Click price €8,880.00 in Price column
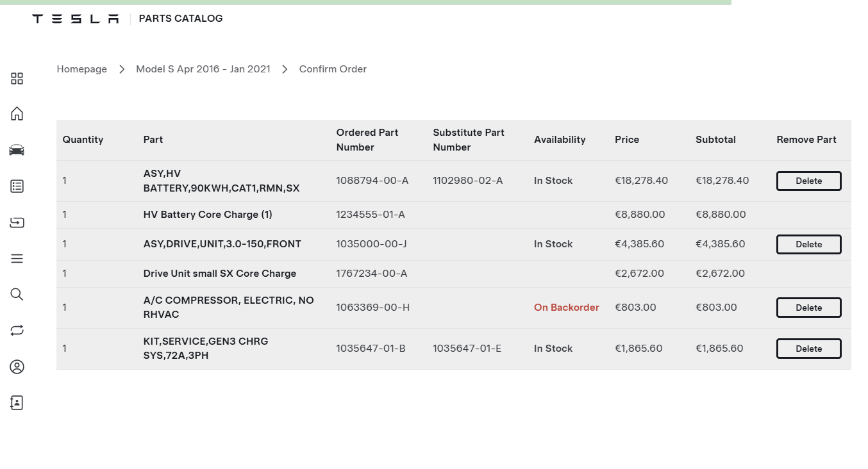The height and width of the screenshot is (469, 868). [640, 215]
